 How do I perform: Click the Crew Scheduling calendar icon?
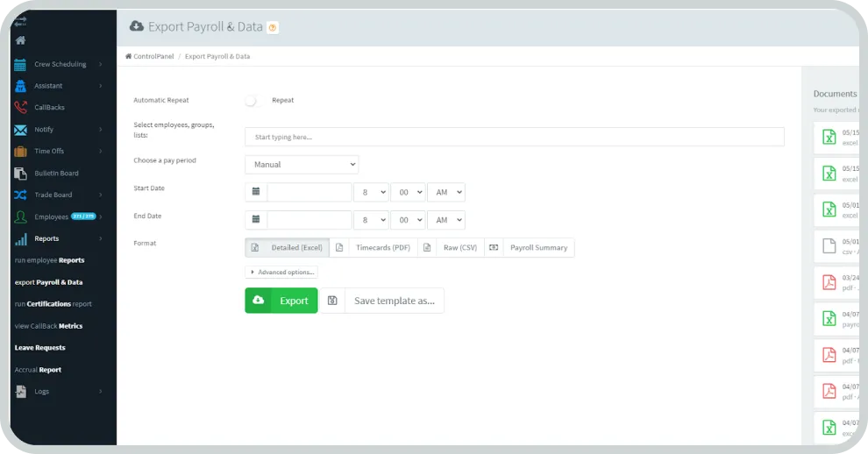coord(20,64)
